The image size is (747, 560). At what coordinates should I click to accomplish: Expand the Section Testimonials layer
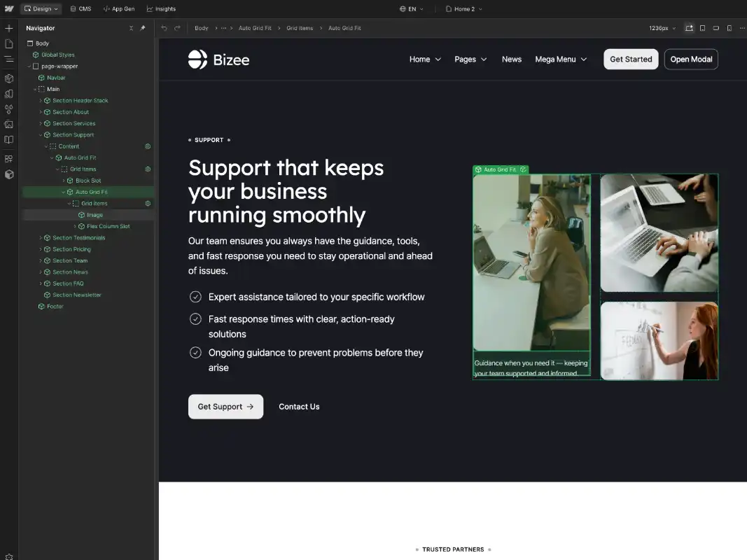click(x=40, y=237)
